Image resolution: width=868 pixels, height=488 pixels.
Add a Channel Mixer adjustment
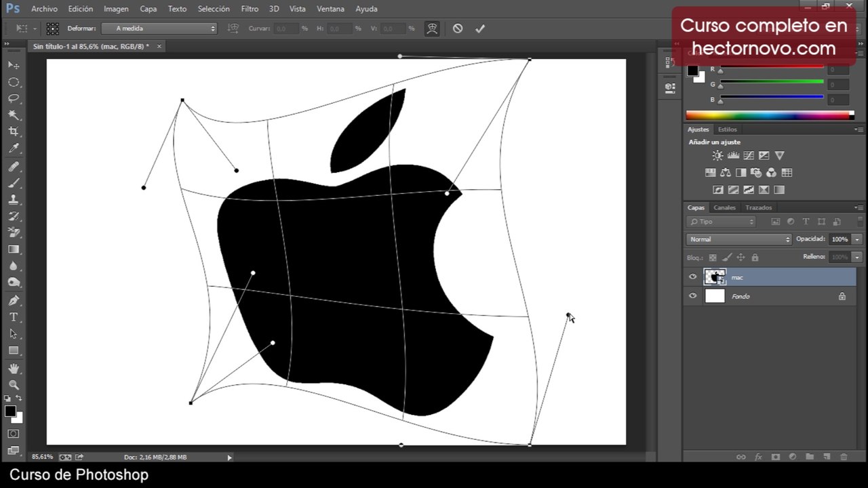click(771, 173)
